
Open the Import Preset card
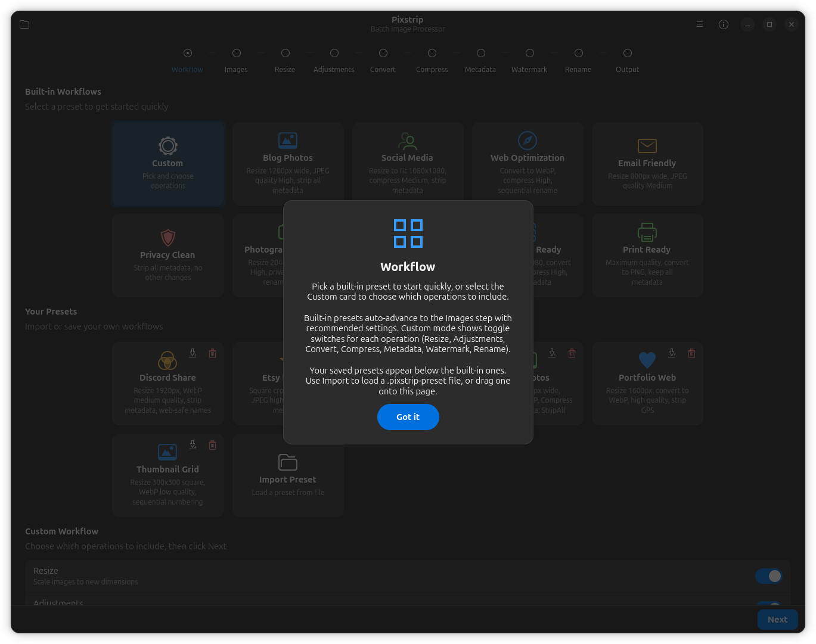click(288, 475)
